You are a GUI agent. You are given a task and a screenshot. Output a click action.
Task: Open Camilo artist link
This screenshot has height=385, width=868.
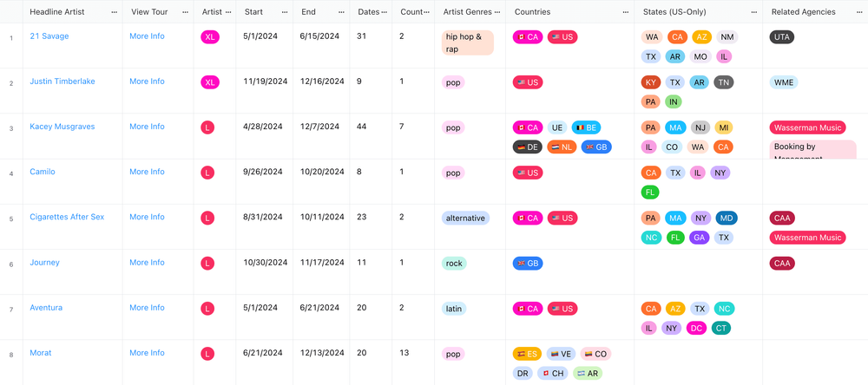(43, 172)
